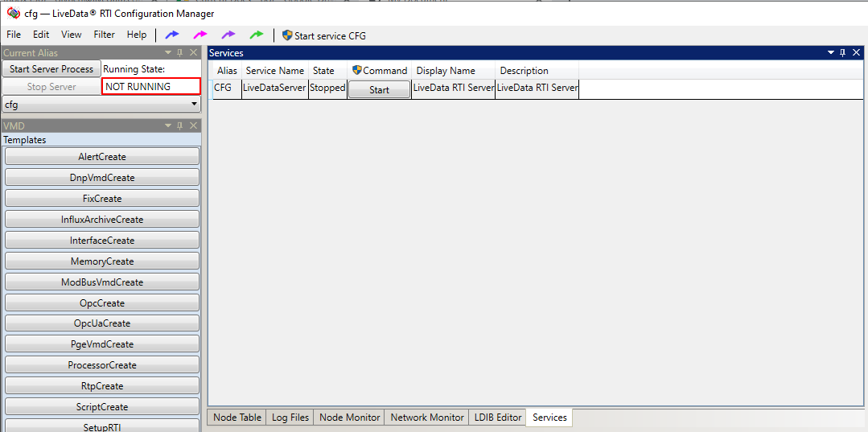Click the RtpCreate template button

click(102, 386)
